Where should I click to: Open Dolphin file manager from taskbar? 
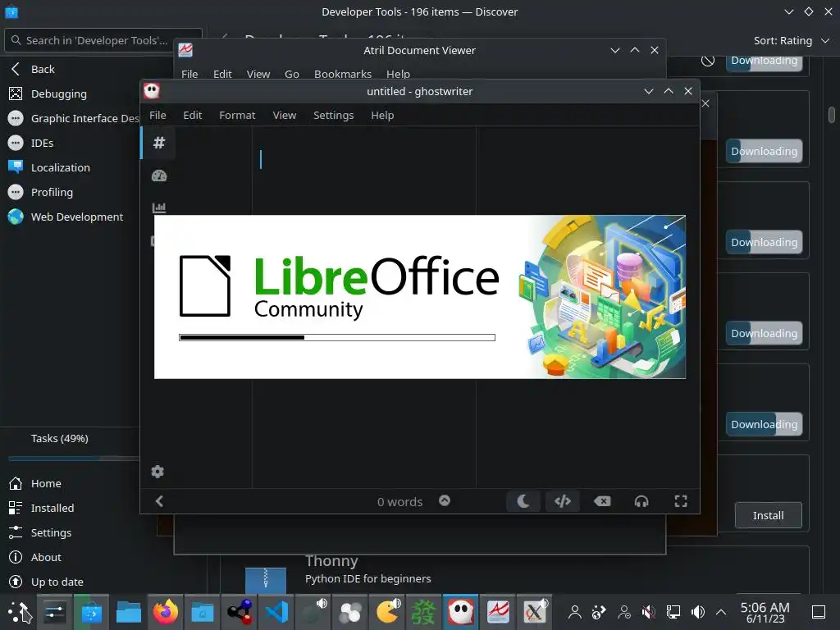pos(129,612)
